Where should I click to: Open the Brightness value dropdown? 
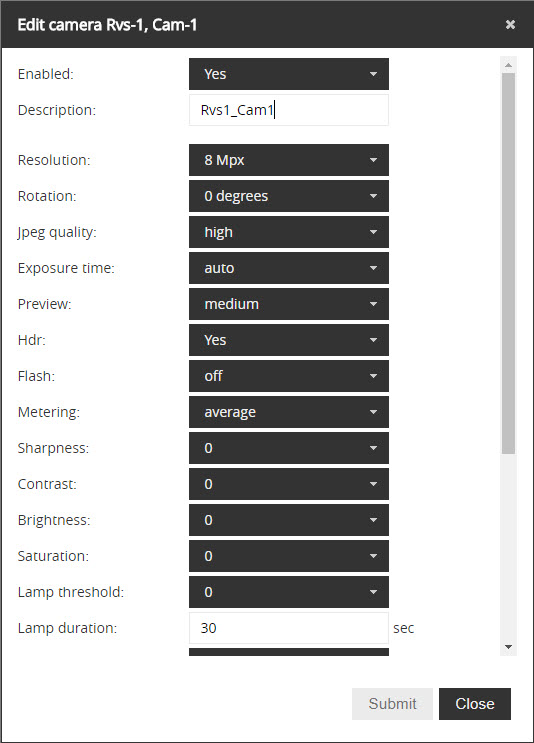tap(289, 520)
